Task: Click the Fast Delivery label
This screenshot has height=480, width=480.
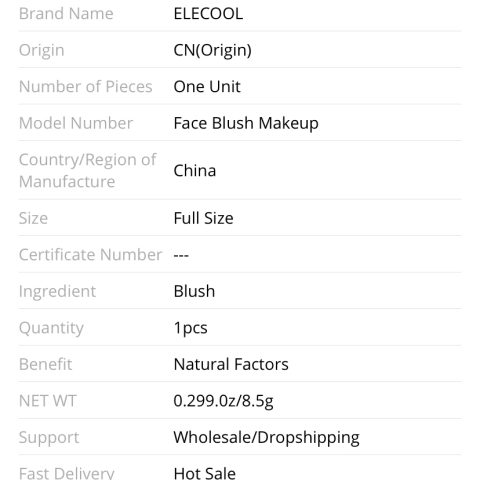Action: pyautogui.click(x=67, y=473)
